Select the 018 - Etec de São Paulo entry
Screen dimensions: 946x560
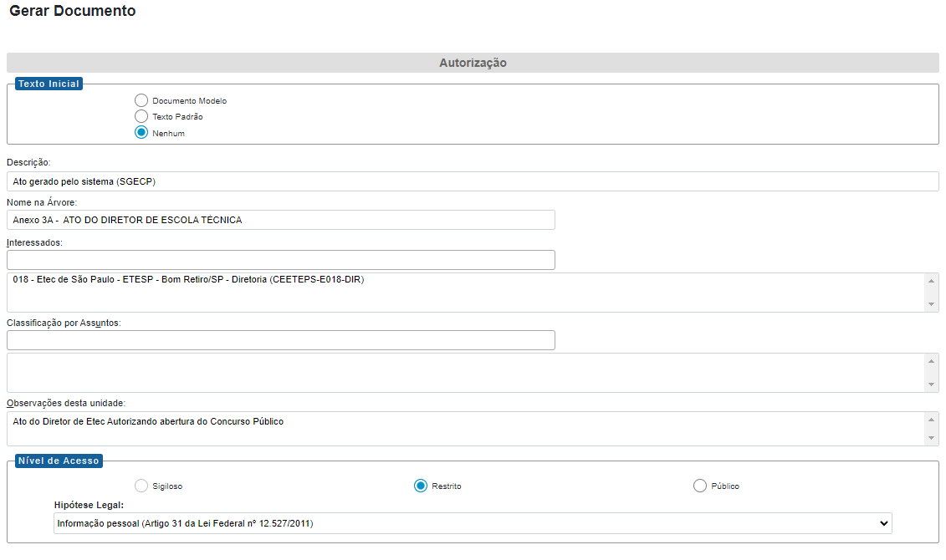tap(189, 280)
